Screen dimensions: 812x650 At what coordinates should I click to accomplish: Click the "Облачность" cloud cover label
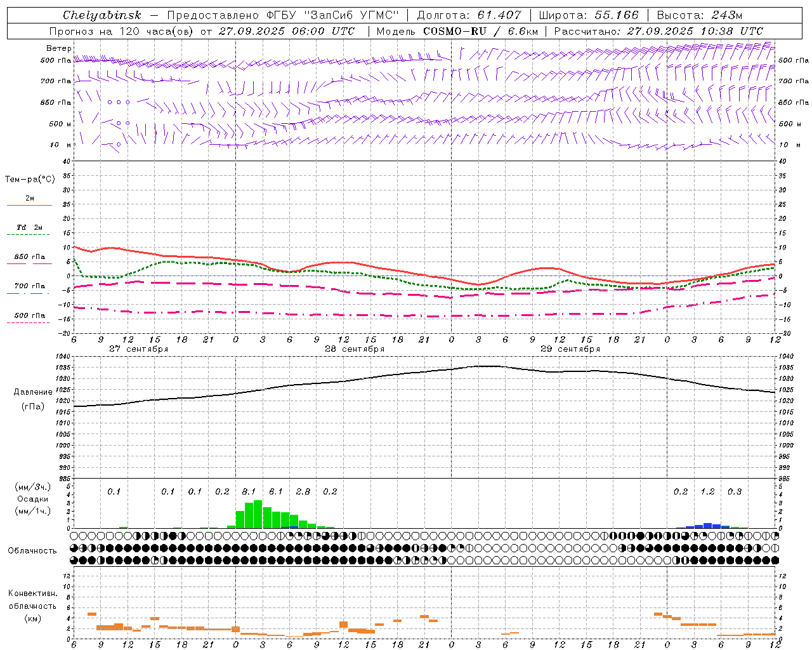[x=32, y=550]
